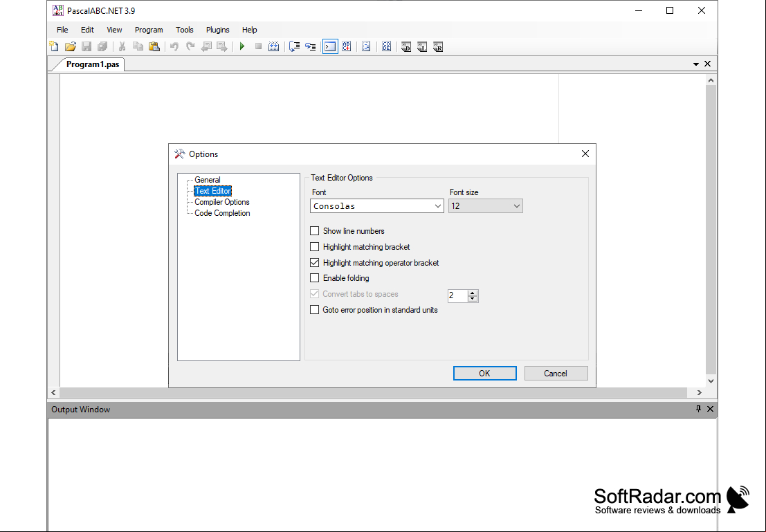
Task: Click the Step Over debug icon
Action: click(294, 46)
